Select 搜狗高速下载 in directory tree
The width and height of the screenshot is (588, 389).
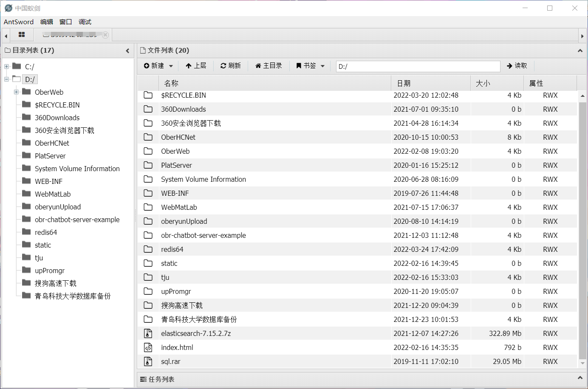click(56, 283)
